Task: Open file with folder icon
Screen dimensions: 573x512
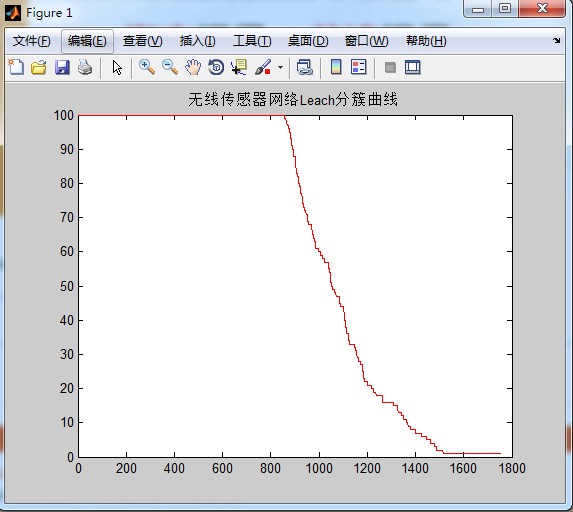Action: pos(39,68)
